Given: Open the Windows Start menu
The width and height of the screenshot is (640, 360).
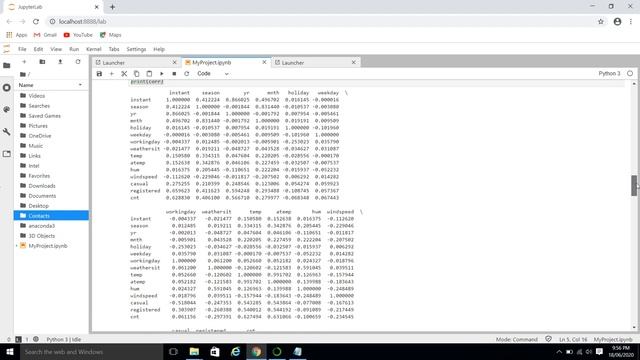Looking at the screenshot, I should pos(10,352).
